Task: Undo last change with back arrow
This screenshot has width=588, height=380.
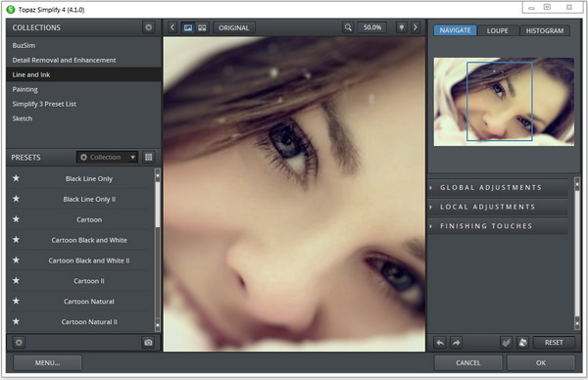Action: [440, 342]
